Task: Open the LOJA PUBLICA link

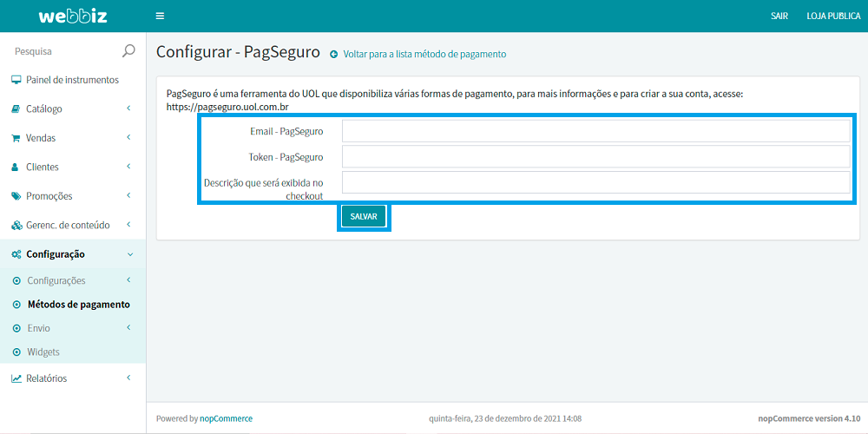Action: [833, 16]
